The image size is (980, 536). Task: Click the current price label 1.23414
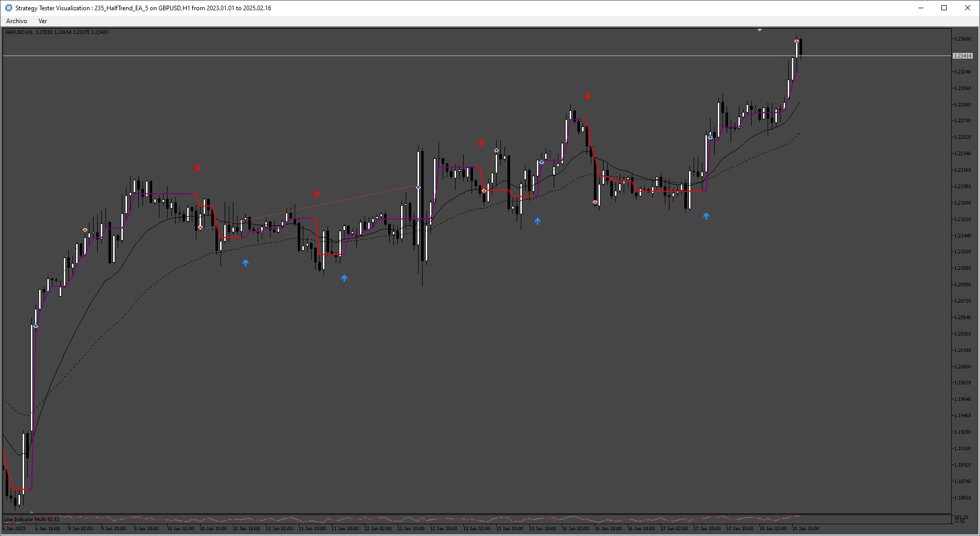963,56
